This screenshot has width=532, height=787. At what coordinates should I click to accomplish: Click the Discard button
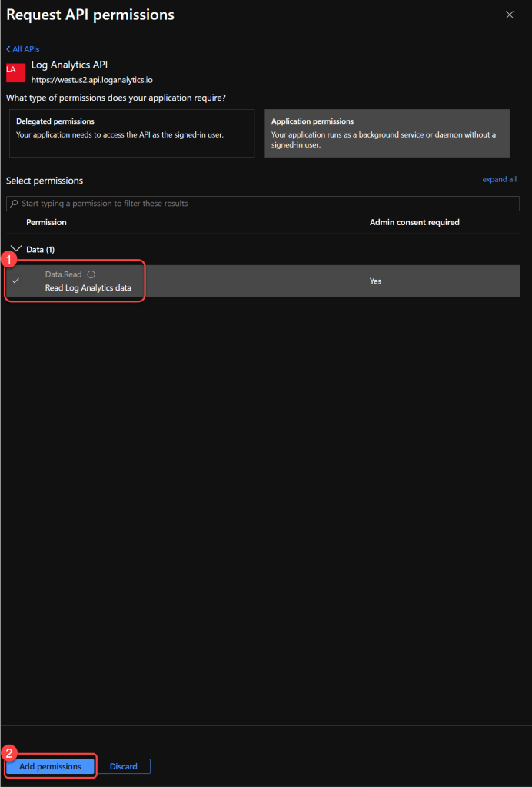(x=124, y=766)
